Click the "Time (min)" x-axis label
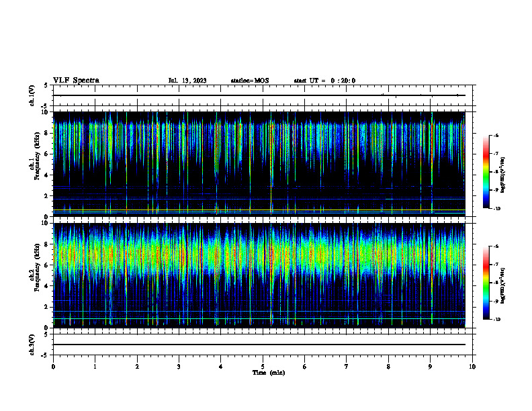The image size is (532, 411). 269,373
